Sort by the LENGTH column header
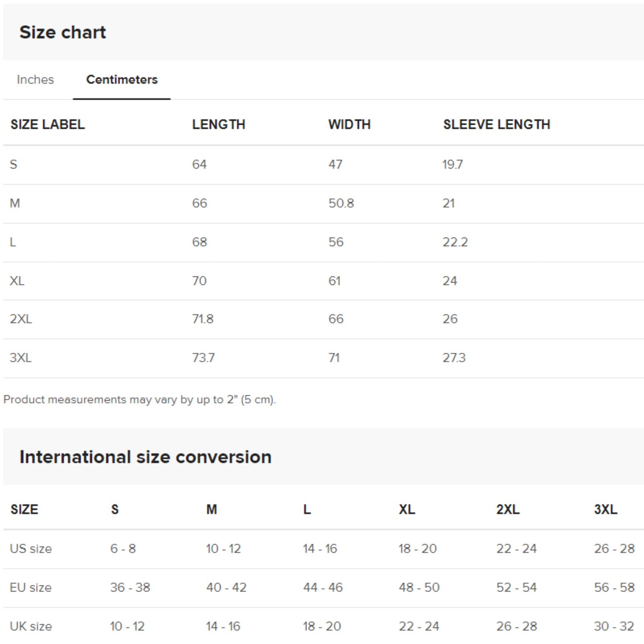The height and width of the screenshot is (644, 644). click(218, 125)
